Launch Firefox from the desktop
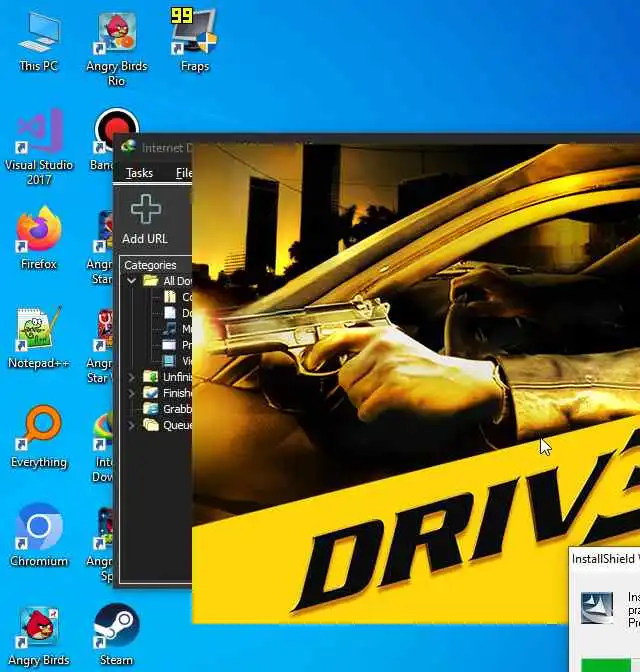Image resolution: width=640 pixels, height=672 pixels. (39, 238)
